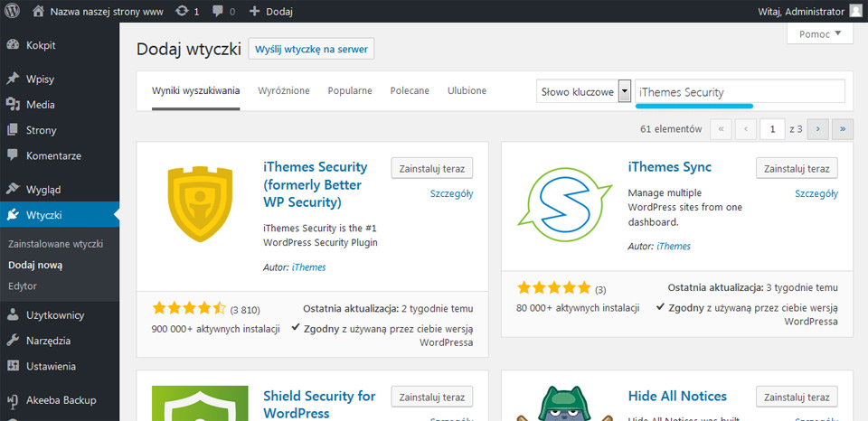Click the plus Dodaj icon
The width and height of the screenshot is (868, 421).
(254, 11)
